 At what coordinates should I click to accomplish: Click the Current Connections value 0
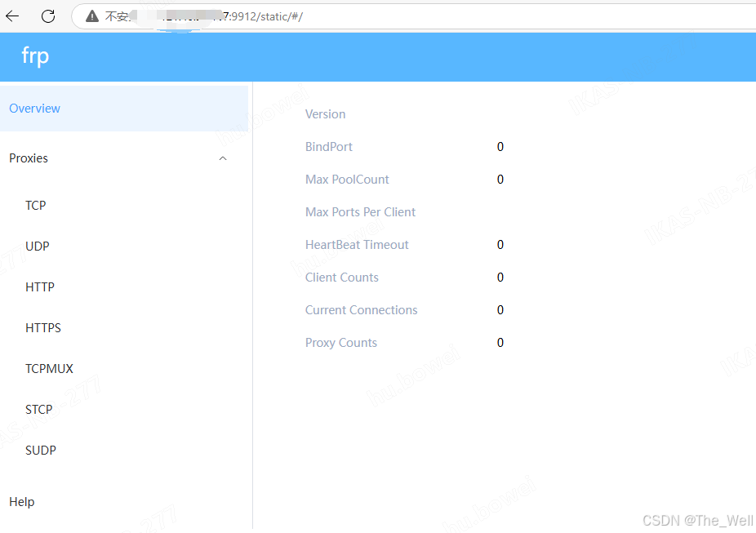click(x=500, y=310)
